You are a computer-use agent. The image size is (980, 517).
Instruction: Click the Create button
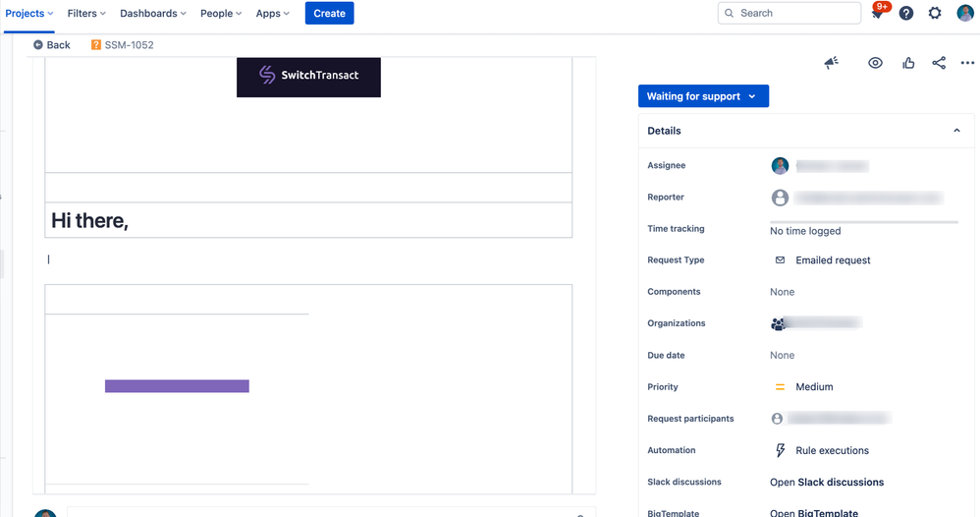329,13
